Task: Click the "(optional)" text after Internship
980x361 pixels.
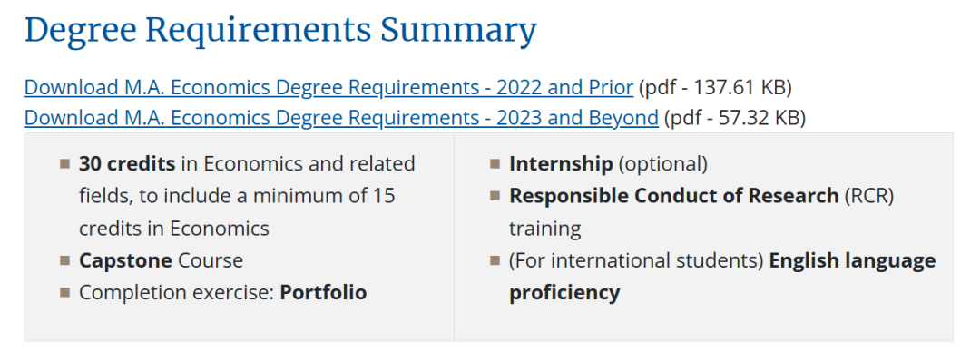Action: click(x=662, y=164)
